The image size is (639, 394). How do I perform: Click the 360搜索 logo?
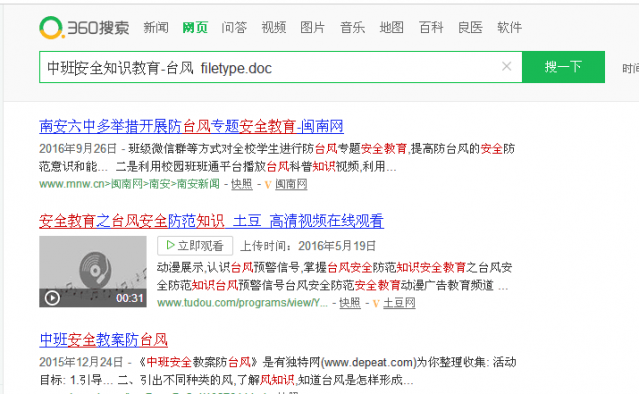coord(84,28)
